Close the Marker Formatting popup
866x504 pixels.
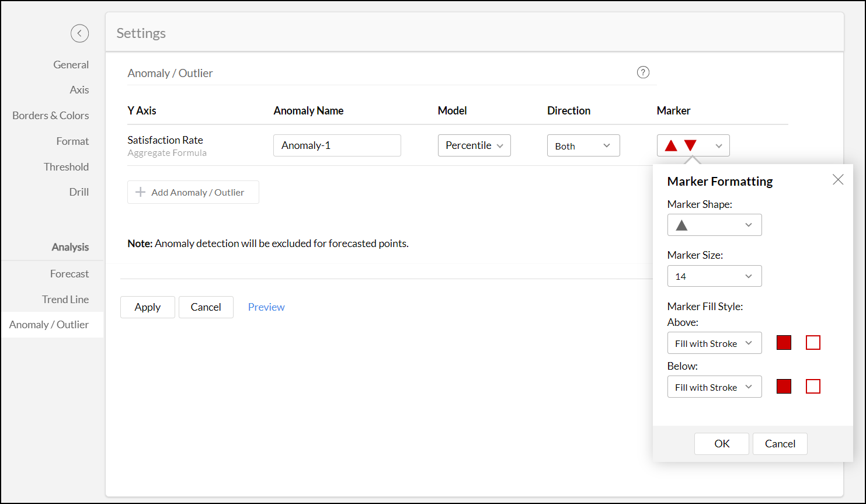[837, 180]
